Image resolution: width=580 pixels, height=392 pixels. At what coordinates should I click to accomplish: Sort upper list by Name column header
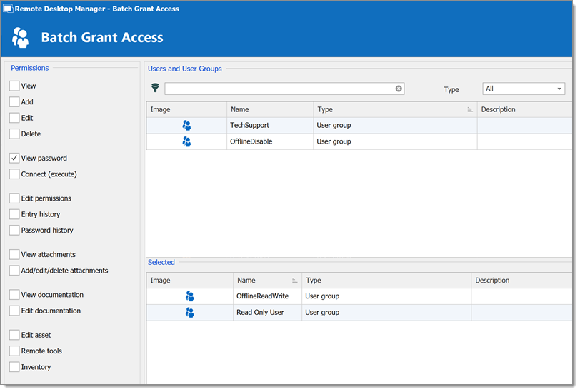(x=270, y=109)
